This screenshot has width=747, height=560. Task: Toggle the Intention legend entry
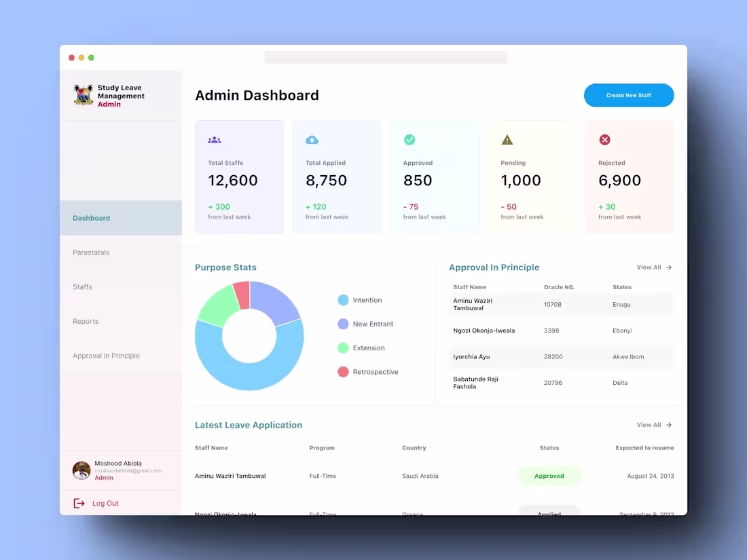(360, 299)
